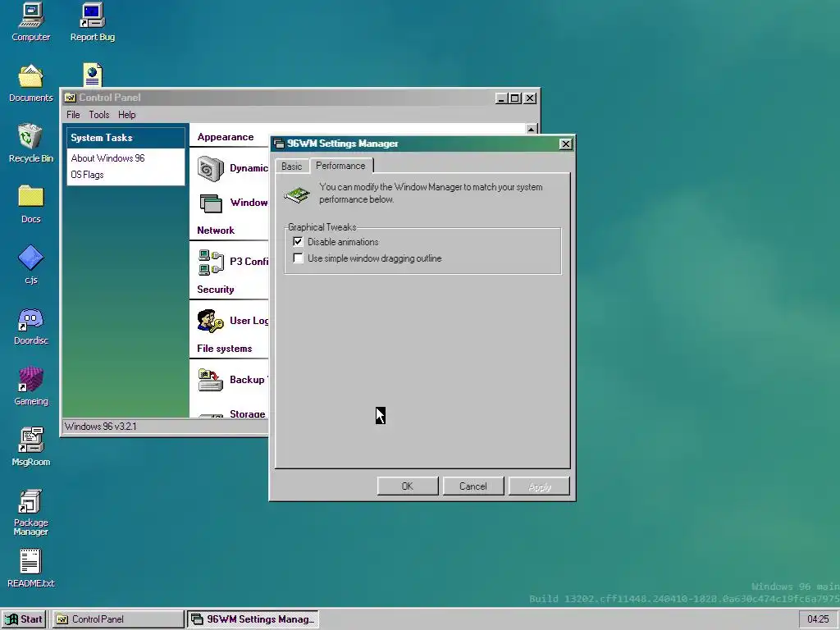Click the User Login security icon

(211, 321)
